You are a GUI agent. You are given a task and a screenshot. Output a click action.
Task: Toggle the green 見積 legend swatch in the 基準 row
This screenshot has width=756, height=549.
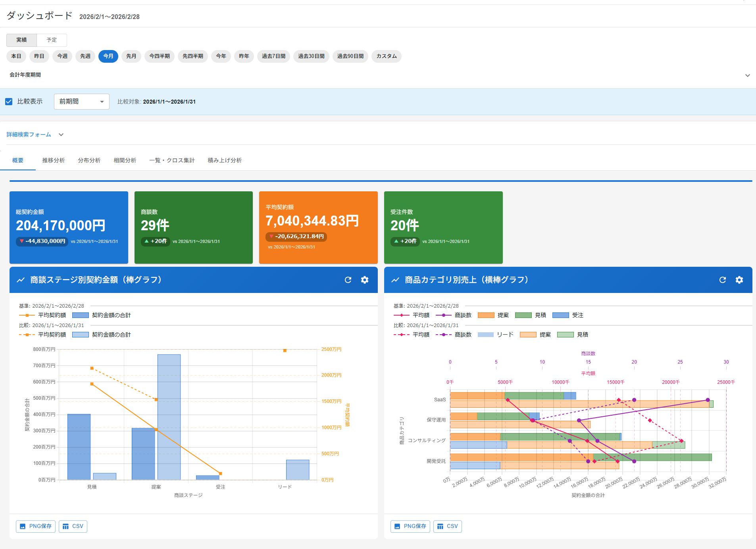[x=523, y=315]
